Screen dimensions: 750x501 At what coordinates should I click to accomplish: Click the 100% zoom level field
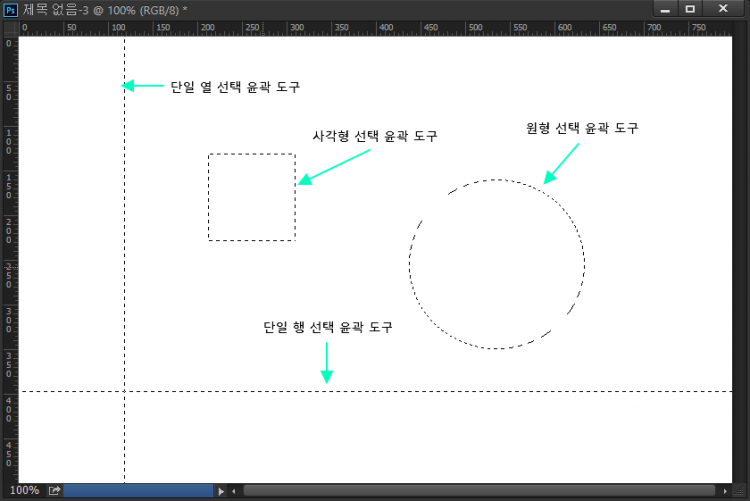click(x=24, y=491)
